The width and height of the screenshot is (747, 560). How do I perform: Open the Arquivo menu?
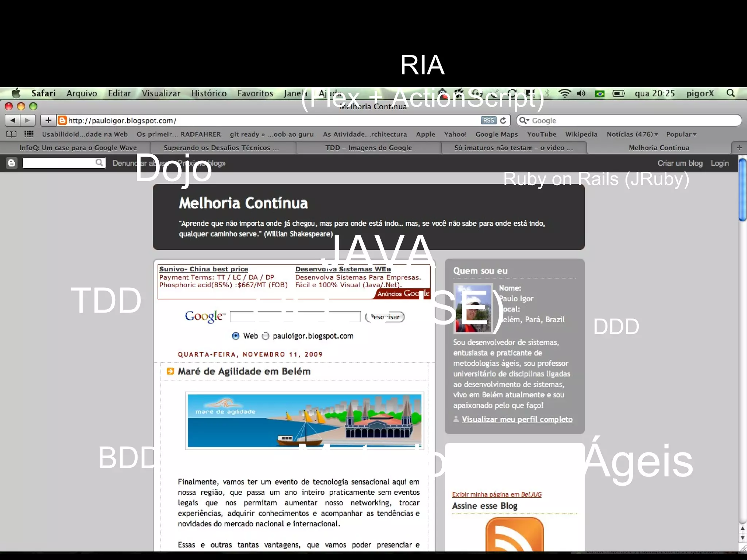click(x=82, y=93)
